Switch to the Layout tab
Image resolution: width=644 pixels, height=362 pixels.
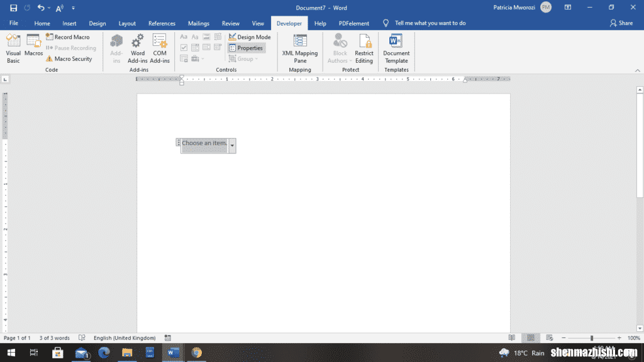point(127,23)
